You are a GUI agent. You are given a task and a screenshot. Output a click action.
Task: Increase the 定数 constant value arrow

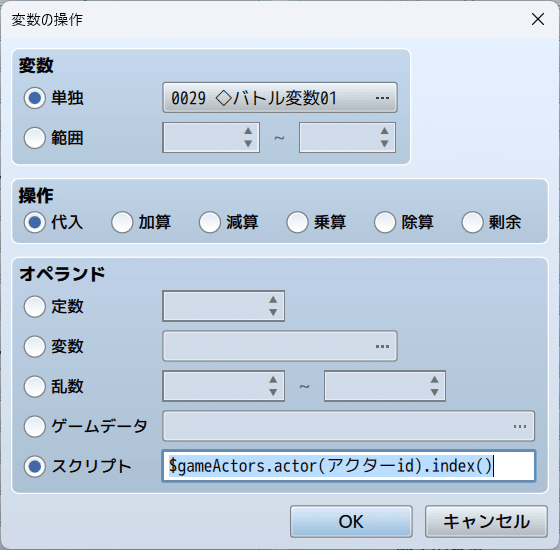point(273,300)
